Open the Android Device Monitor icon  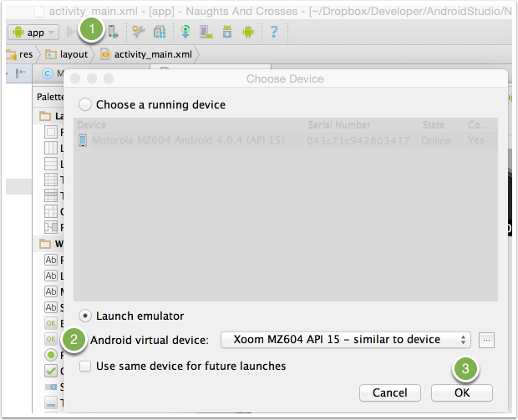[x=247, y=32]
